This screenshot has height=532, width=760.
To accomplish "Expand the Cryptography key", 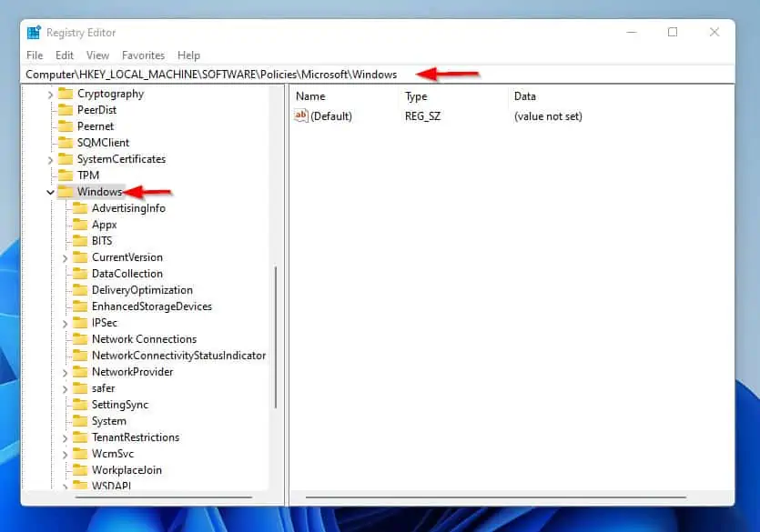I will (50, 95).
